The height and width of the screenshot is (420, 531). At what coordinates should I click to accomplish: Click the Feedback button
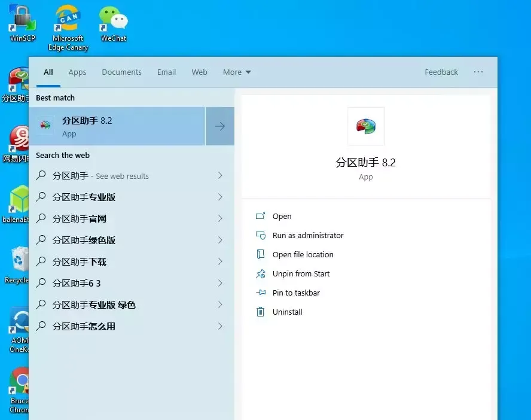click(x=441, y=72)
